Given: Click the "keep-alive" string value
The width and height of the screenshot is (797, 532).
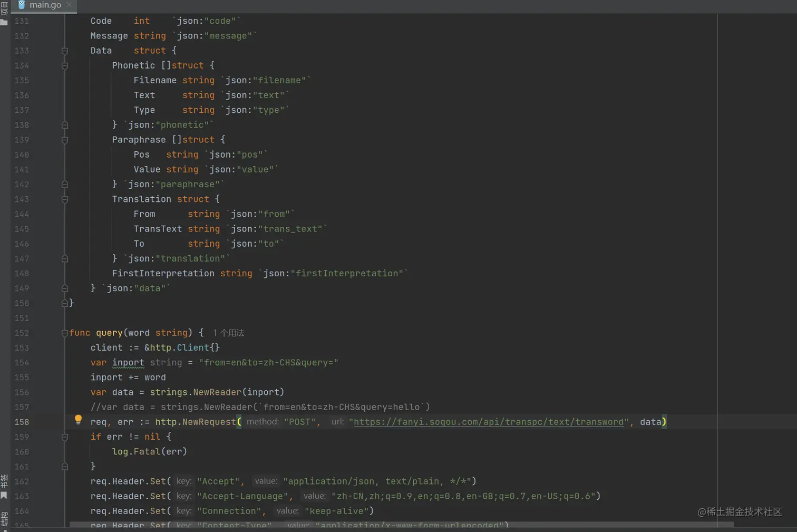Looking at the screenshot, I should tap(336, 511).
